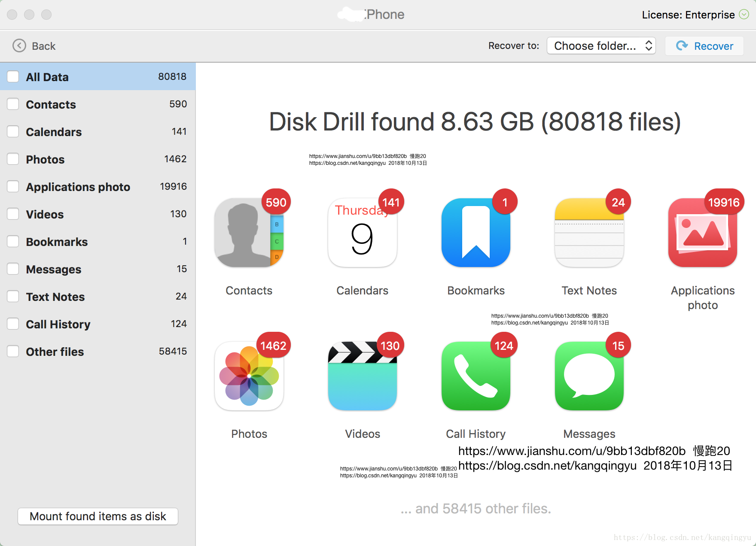Click the '... and 58415 other files.' text
756x546 pixels.
pos(476,509)
